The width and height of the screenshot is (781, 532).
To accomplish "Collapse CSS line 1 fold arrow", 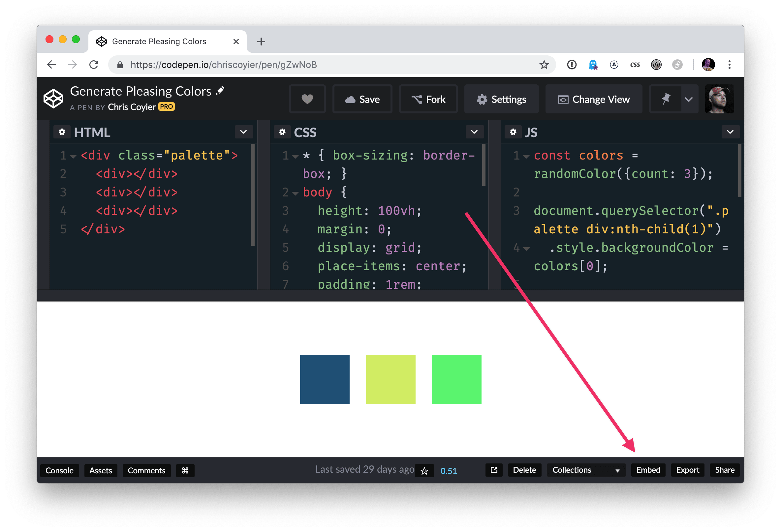I will pyautogui.click(x=296, y=156).
